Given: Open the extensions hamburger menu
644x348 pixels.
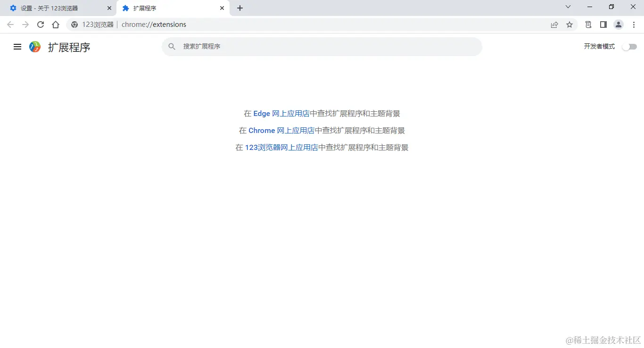Looking at the screenshot, I should (17, 47).
